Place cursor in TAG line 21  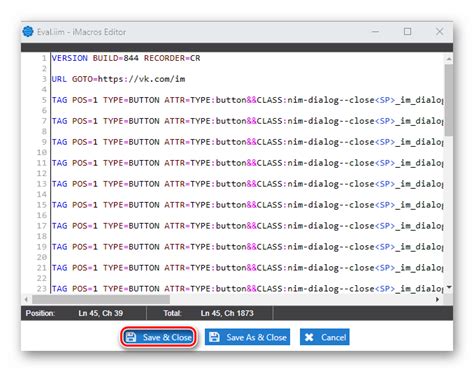click(x=247, y=268)
